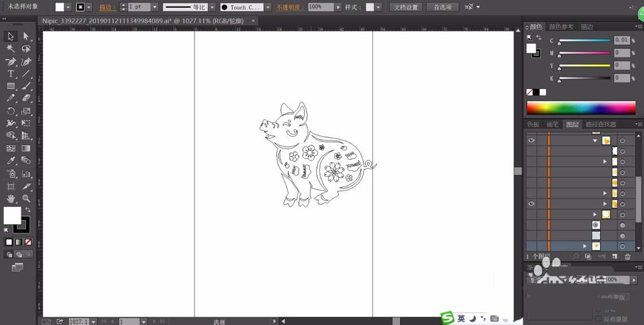Viewport: 644px width, 325px height.
Task: Hide the expanded sublayer group via eye icon
Action: pyautogui.click(x=531, y=141)
